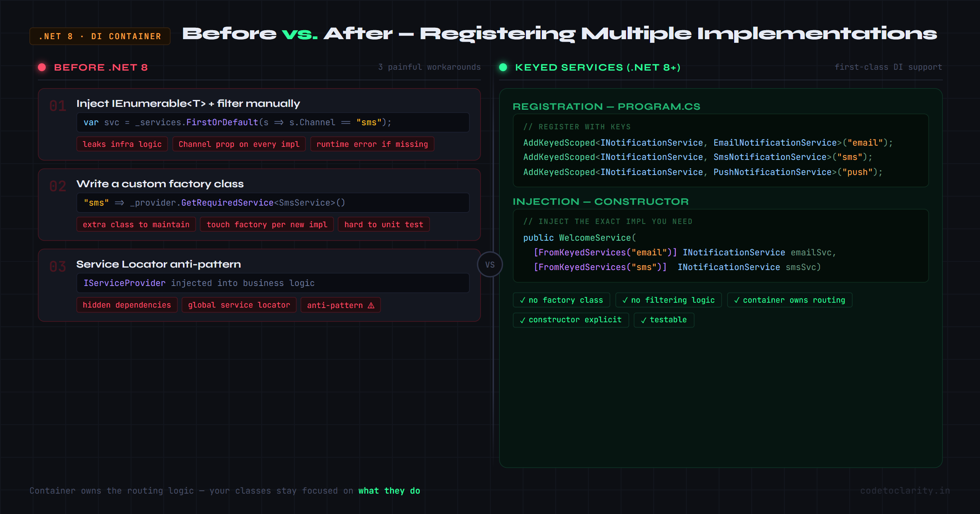Select the 03 step number badge

(x=57, y=266)
